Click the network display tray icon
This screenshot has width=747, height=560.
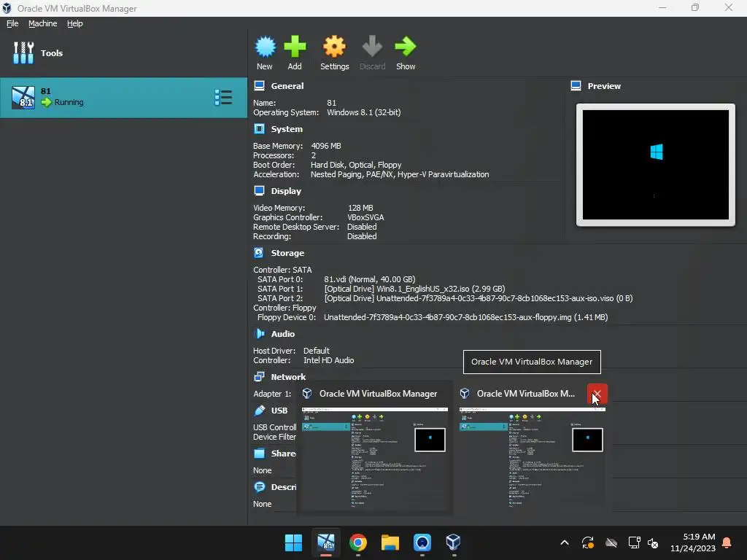point(634,542)
